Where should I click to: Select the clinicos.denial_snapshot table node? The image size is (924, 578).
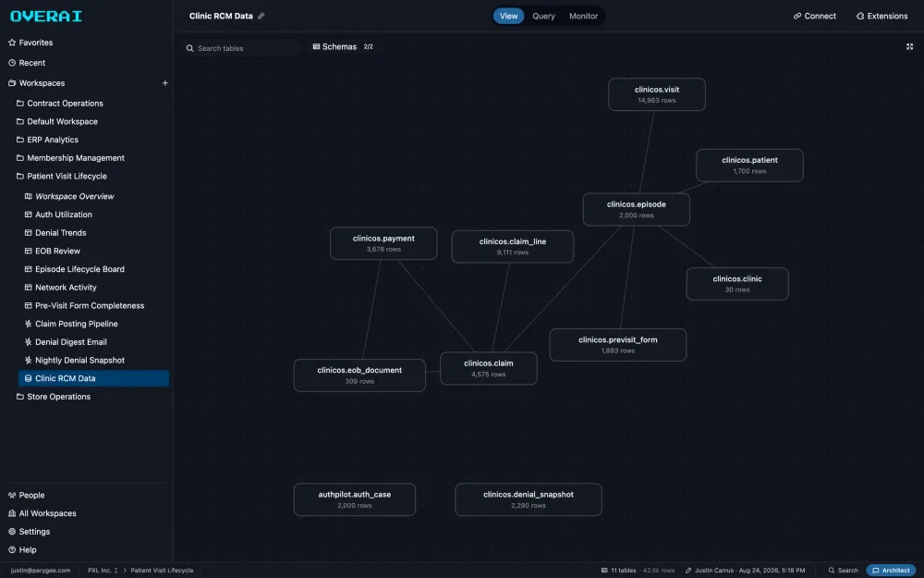tap(528, 499)
